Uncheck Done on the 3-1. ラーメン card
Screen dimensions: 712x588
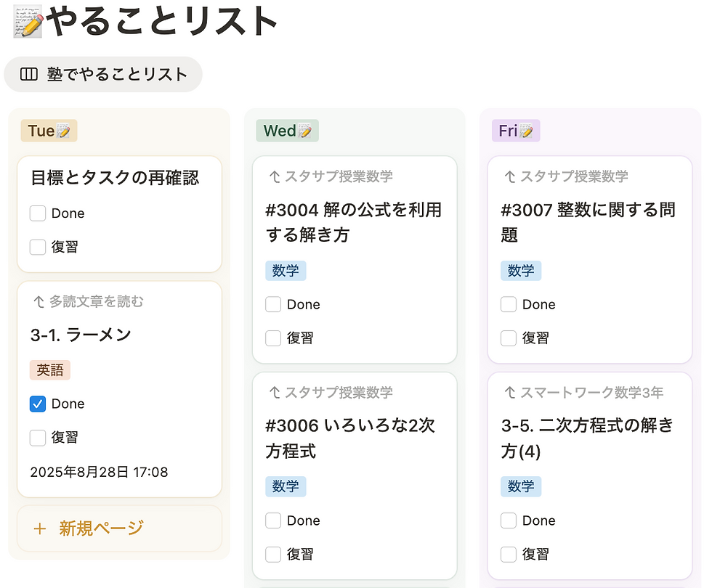point(38,404)
